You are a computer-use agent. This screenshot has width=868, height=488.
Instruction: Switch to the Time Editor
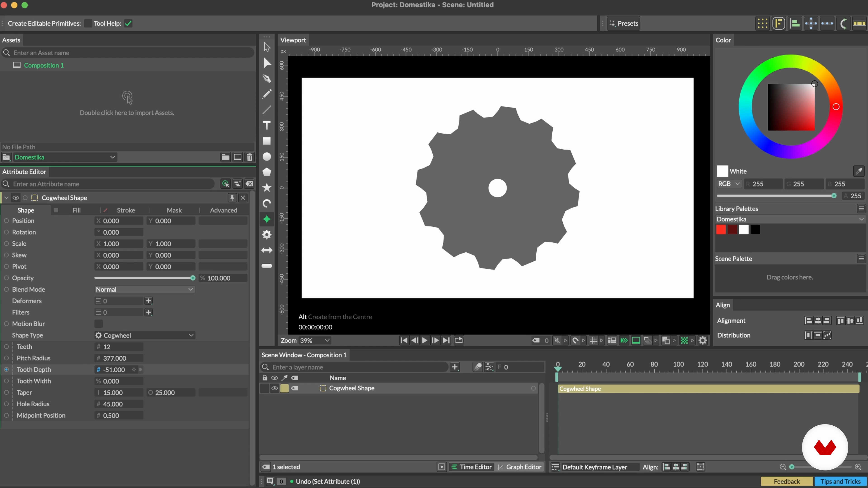click(x=471, y=467)
